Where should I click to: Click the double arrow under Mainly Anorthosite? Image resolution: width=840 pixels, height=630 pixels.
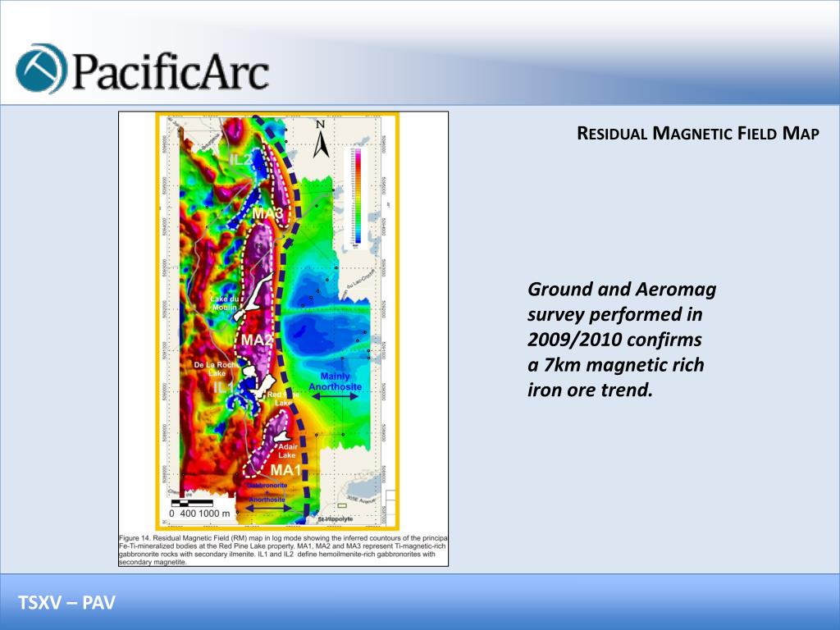coord(335,396)
